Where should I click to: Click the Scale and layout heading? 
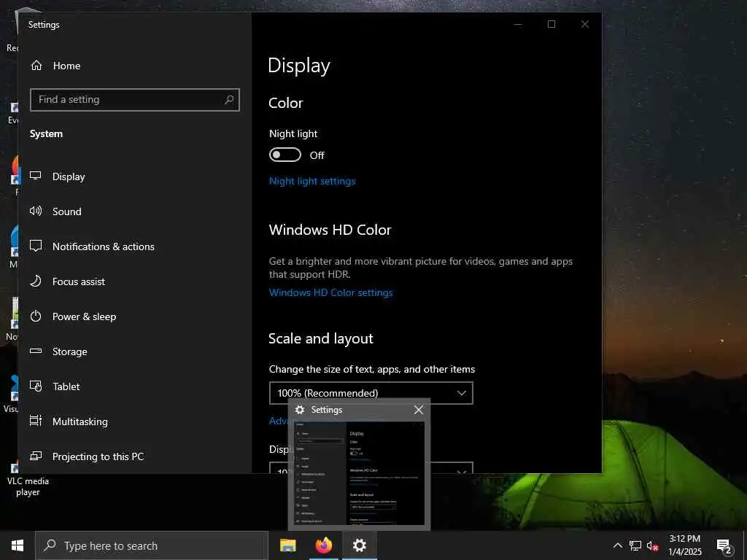pos(321,338)
